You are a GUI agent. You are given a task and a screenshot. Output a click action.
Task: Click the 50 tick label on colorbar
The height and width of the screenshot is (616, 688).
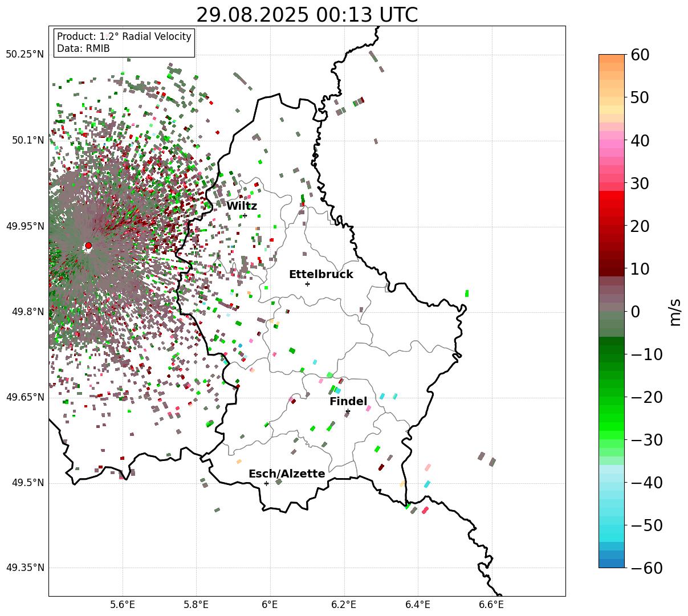coord(641,98)
